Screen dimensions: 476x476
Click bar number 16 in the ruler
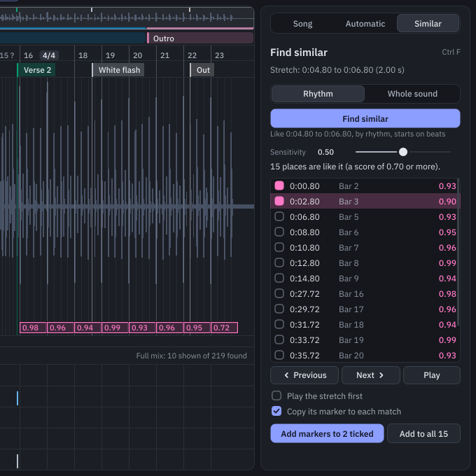[28, 55]
